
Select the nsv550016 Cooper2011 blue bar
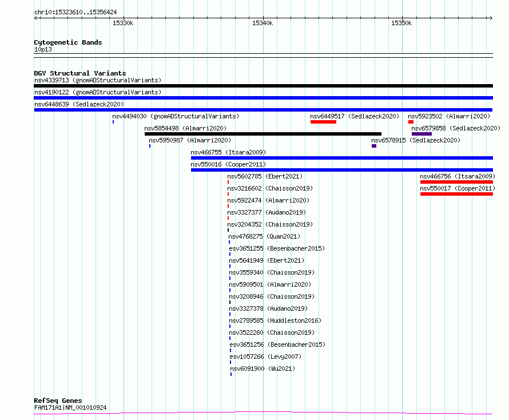[x=342, y=170]
